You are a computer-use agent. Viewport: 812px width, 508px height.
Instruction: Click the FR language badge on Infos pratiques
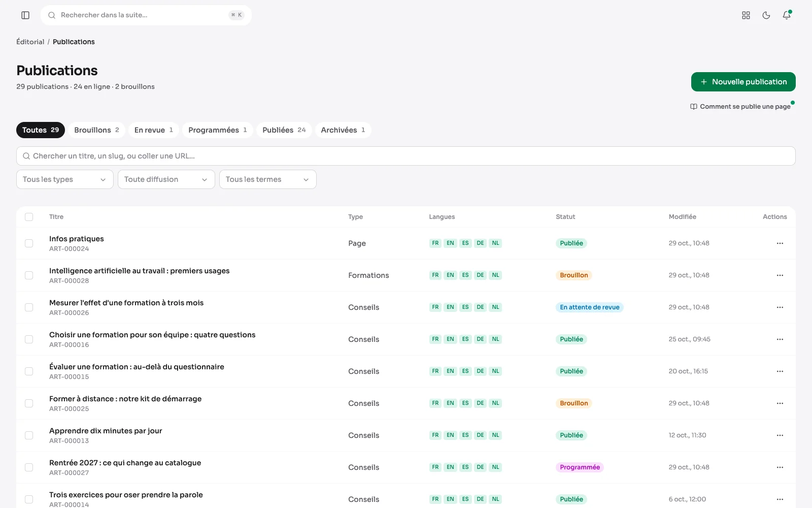pyautogui.click(x=435, y=243)
